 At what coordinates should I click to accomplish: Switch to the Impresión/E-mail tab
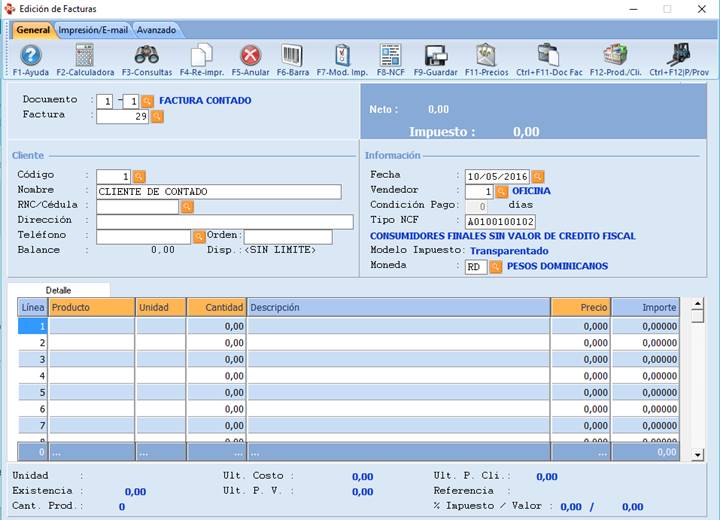pos(93,30)
